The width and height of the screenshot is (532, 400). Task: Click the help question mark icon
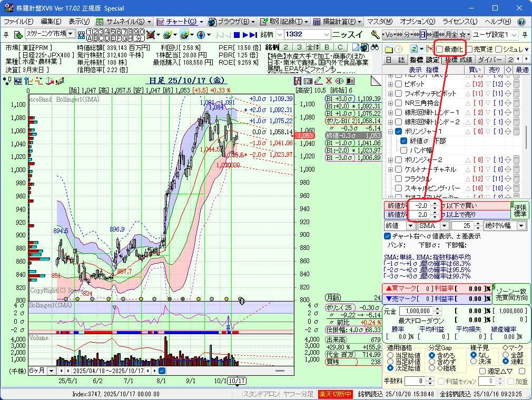click(521, 22)
